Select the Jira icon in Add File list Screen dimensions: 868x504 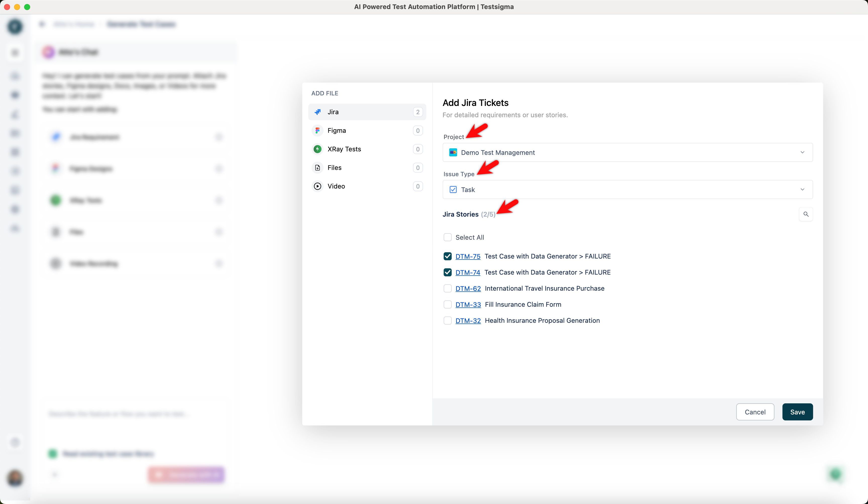317,111
